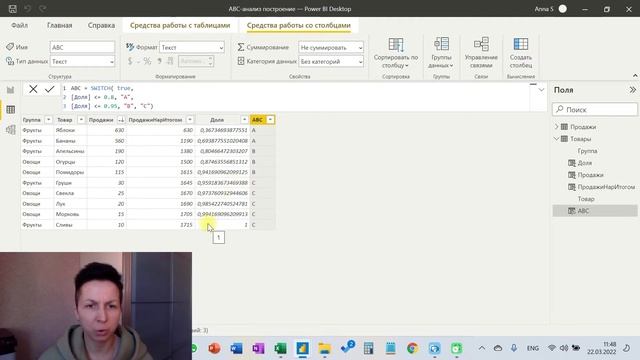This screenshot has width=640, height=360.
Task: Click the Яблоки cell in Товар column
Action: (70, 130)
